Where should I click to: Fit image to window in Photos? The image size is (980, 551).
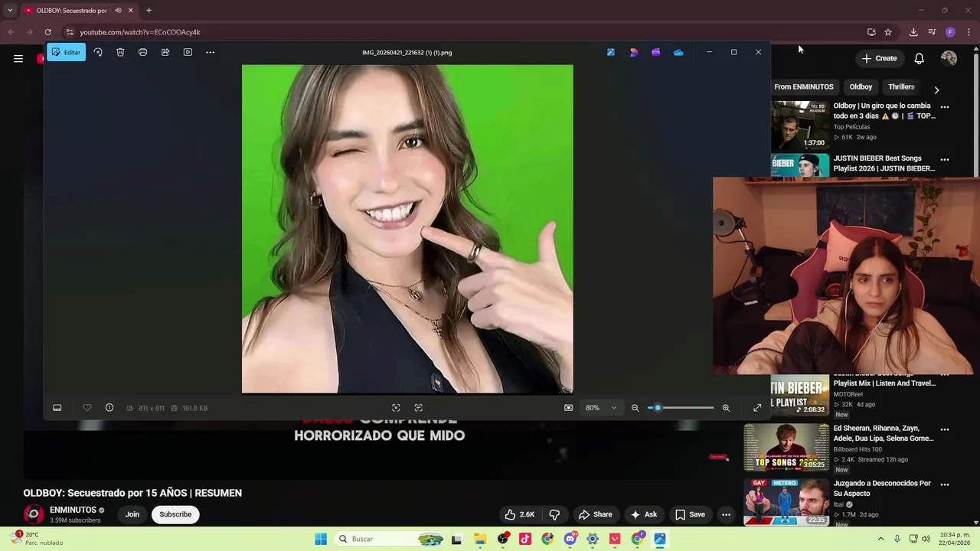pyautogui.click(x=568, y=408)
